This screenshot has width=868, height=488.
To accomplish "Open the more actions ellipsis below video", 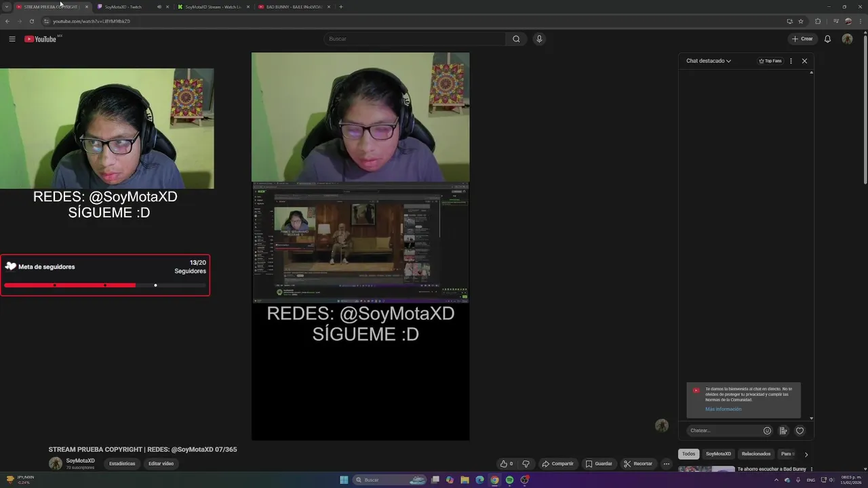I will tap(667, 464).
